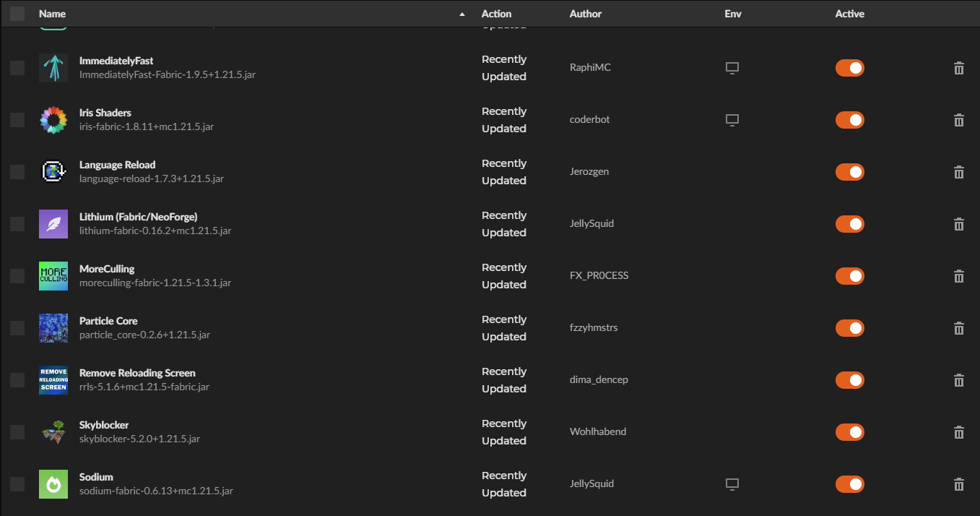Turn off Skyblocker active toggle
The height and width of the screenshot is (516, 980).
coord(850,432)
